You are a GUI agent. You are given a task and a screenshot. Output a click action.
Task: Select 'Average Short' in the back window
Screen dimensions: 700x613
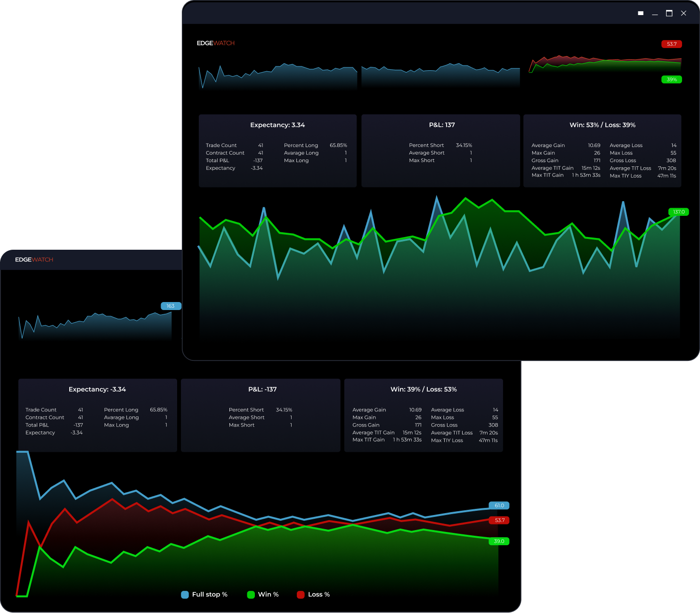pyautogui.click(x=246, y=417)
